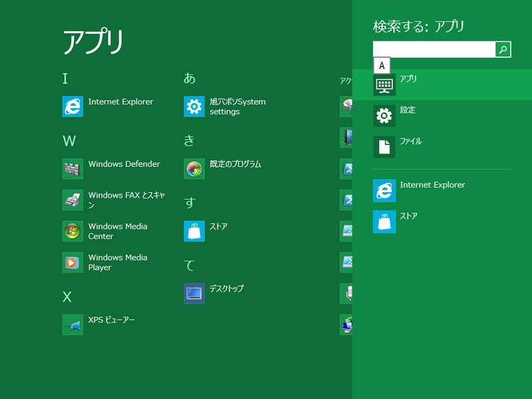Start Windows Media Center
The height and width of the screenshot is (399, 532).
(72, 231)
